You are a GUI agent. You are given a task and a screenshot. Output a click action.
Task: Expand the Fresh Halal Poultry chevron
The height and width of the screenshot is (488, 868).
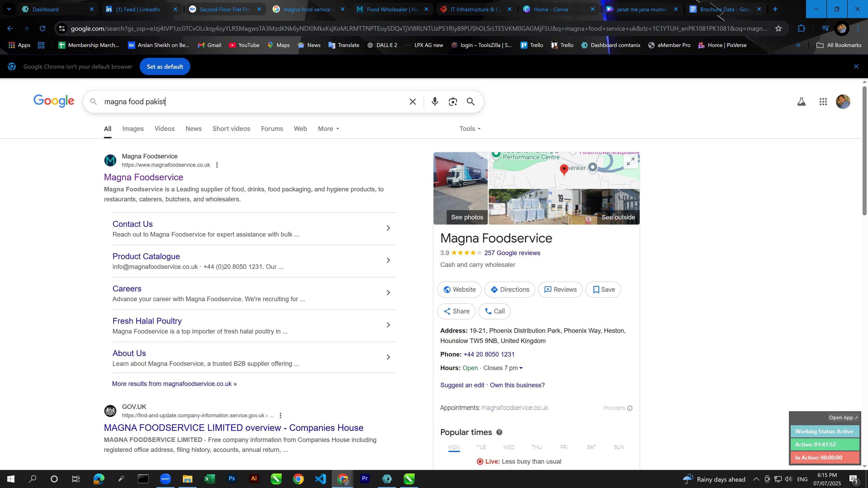pos(388,325)
